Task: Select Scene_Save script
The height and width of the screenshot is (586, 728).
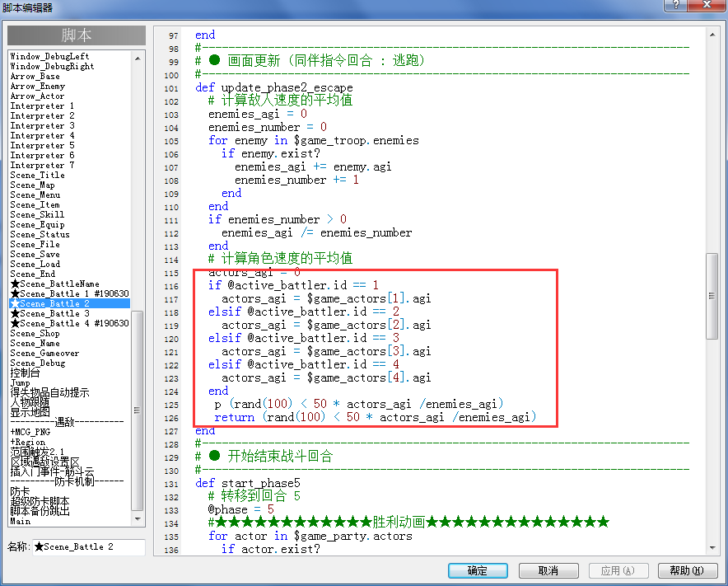Action: tap(35, 254)
